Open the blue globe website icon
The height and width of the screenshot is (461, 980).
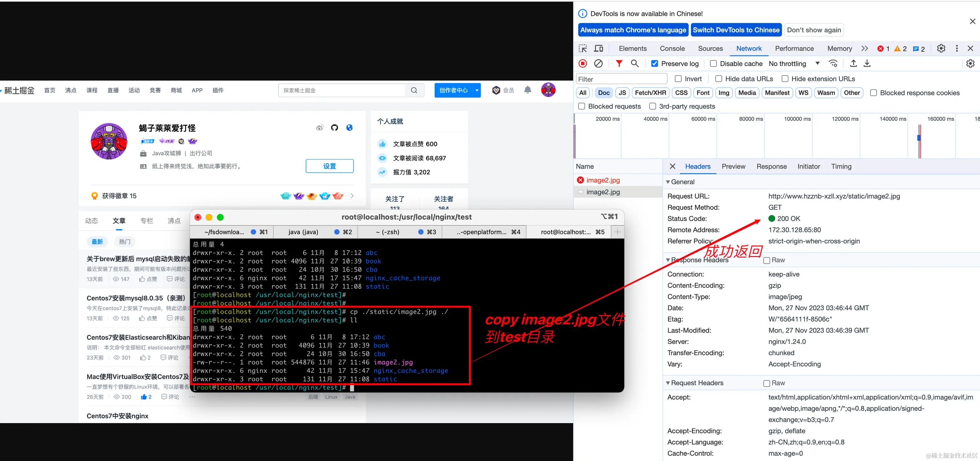[x=349, y=128]
